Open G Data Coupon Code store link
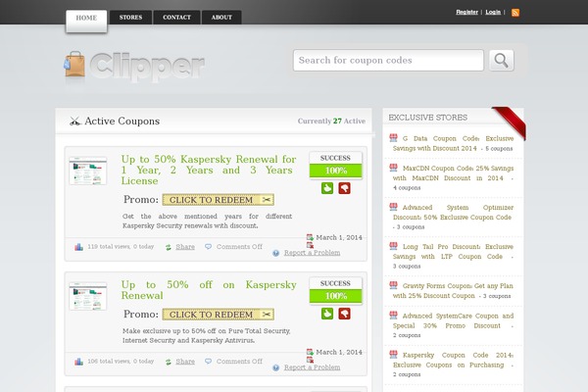This screenshot has width=588, height=392. pos(454,143)
